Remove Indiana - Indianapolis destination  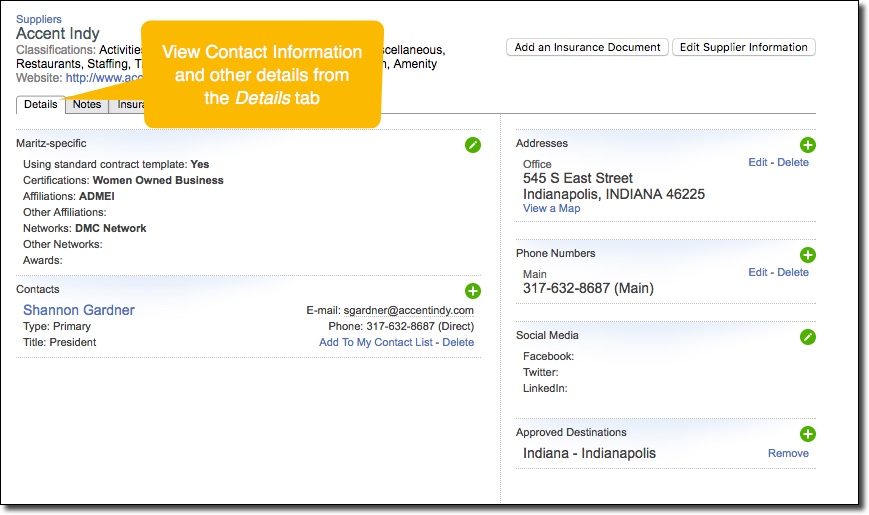click(x=788, y=453)
